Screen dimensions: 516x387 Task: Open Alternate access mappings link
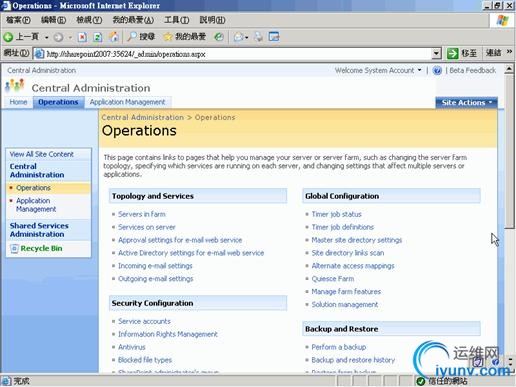click(x=353, y=266)
